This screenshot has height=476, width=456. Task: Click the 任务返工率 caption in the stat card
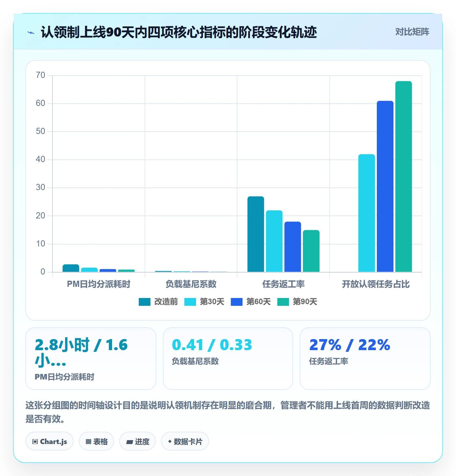coord(329,361)
